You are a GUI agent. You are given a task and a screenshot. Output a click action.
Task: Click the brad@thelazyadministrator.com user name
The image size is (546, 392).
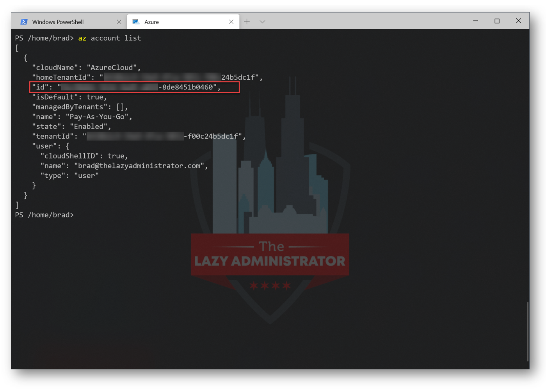(139, 166)
